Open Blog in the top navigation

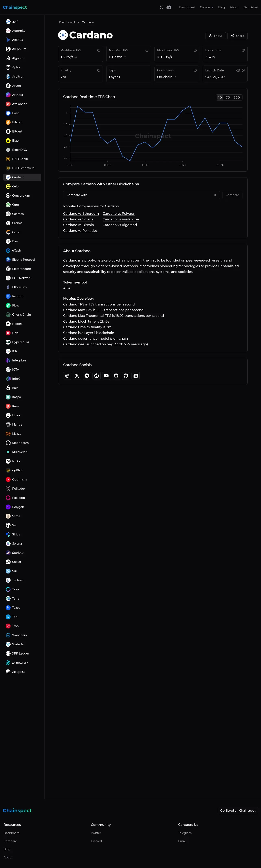pyautogui.click(x=221, y=7)
